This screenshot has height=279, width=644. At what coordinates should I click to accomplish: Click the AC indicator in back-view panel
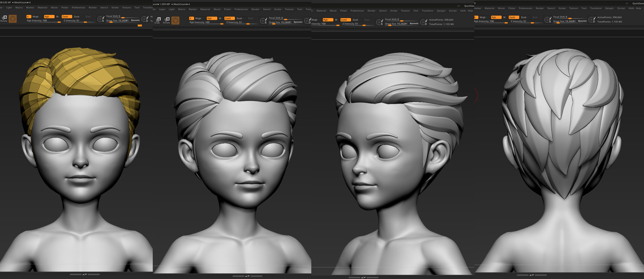click(627, 3)
